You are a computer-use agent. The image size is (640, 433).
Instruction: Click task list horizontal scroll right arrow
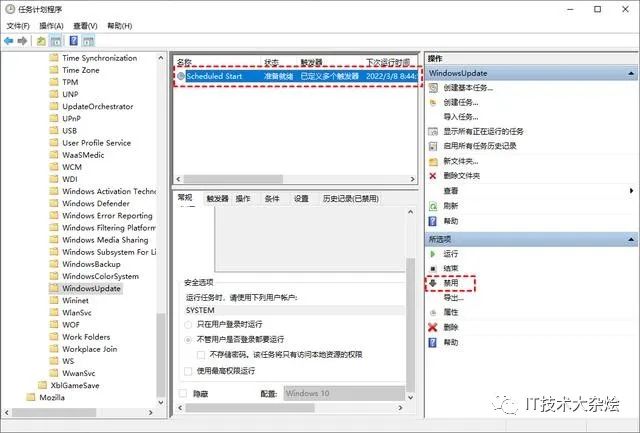point(412,179)
